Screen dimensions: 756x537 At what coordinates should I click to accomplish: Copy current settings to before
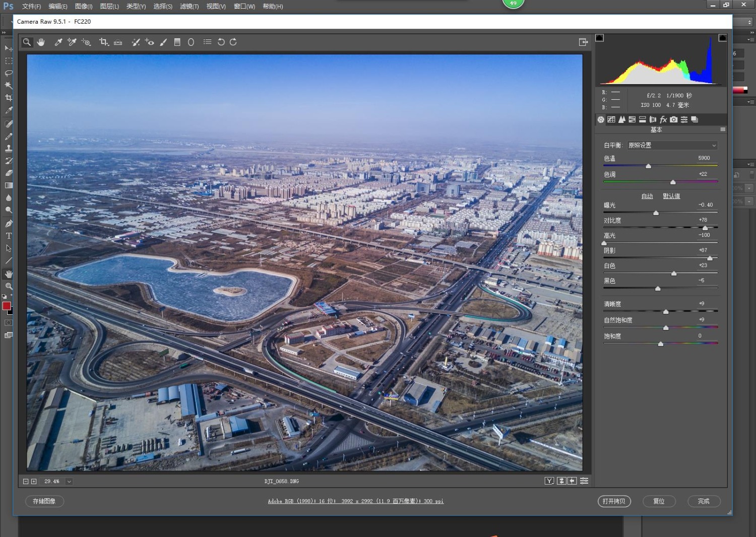[x=572, y=481]
